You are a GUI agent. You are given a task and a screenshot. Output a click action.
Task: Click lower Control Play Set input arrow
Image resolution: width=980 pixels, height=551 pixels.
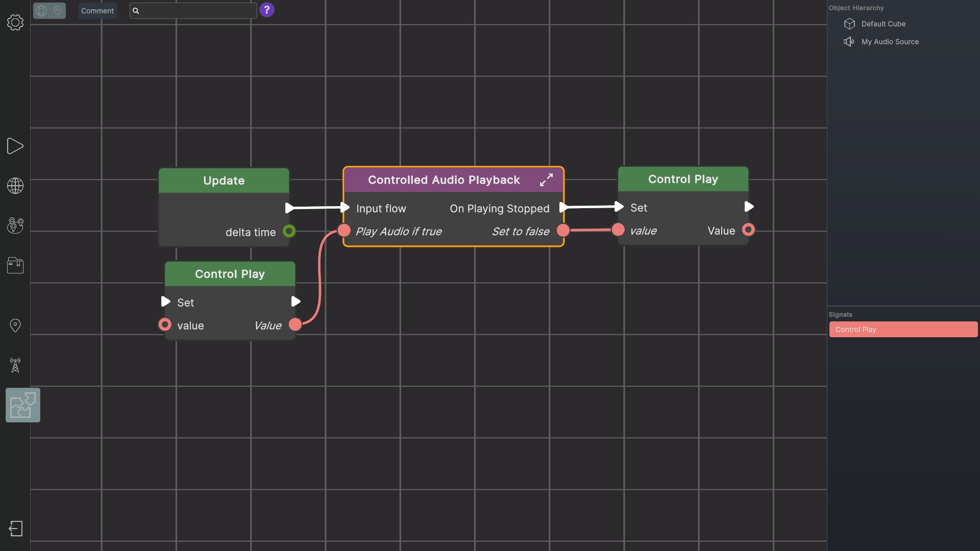pos(165,302)
